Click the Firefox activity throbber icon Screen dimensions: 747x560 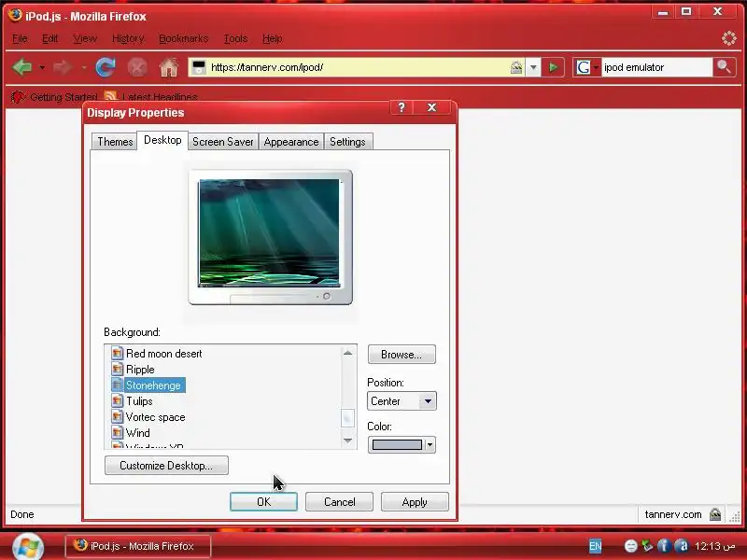point(729,38)
